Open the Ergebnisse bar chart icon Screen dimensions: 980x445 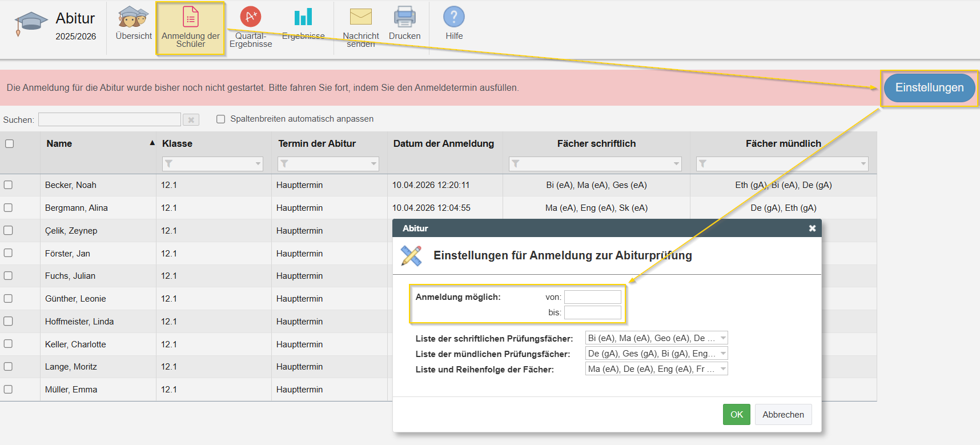point(303,17)
